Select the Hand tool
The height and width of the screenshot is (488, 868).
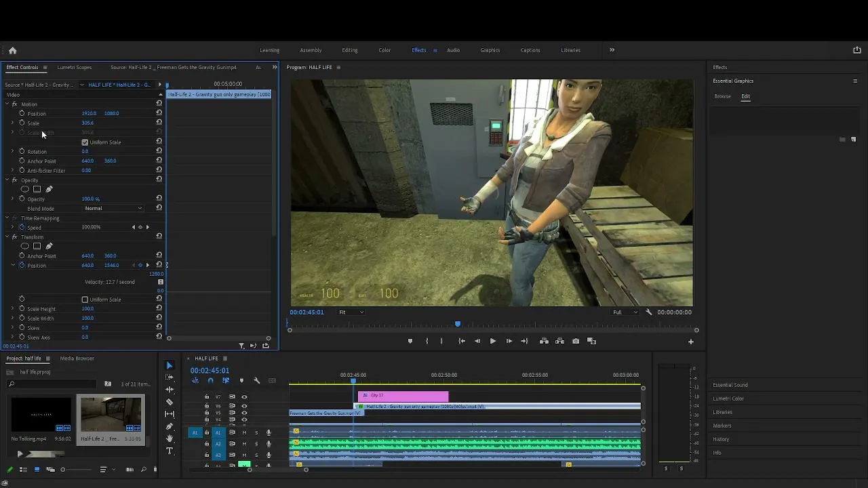pos(170,439)
